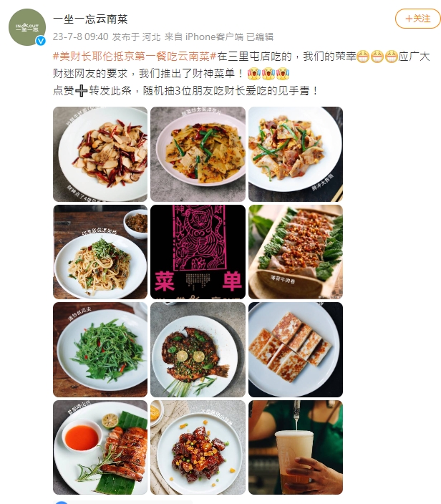Open the glazed pork ribs dish photo

[198, 447]
